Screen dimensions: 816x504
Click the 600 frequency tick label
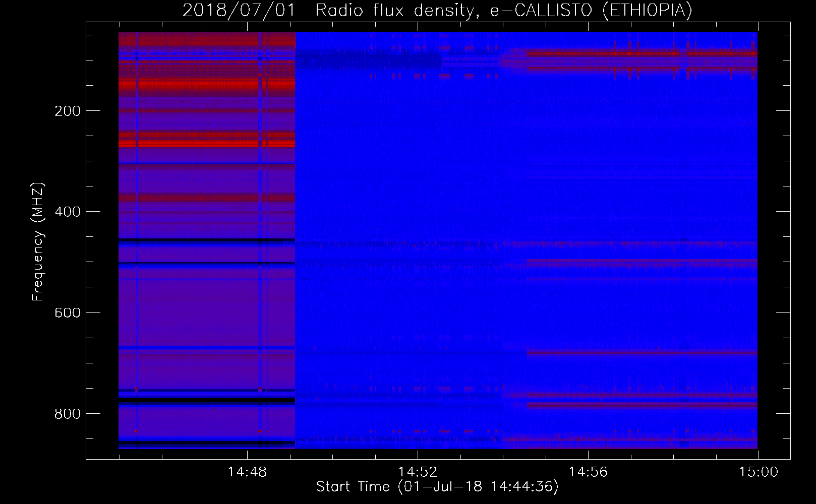pos(68,312)
